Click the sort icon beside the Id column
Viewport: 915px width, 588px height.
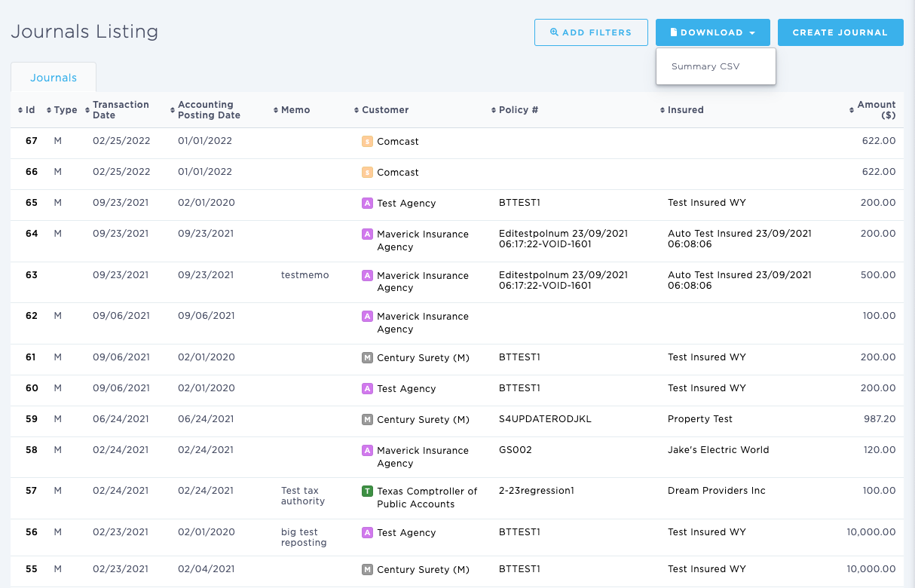point(20,109)
